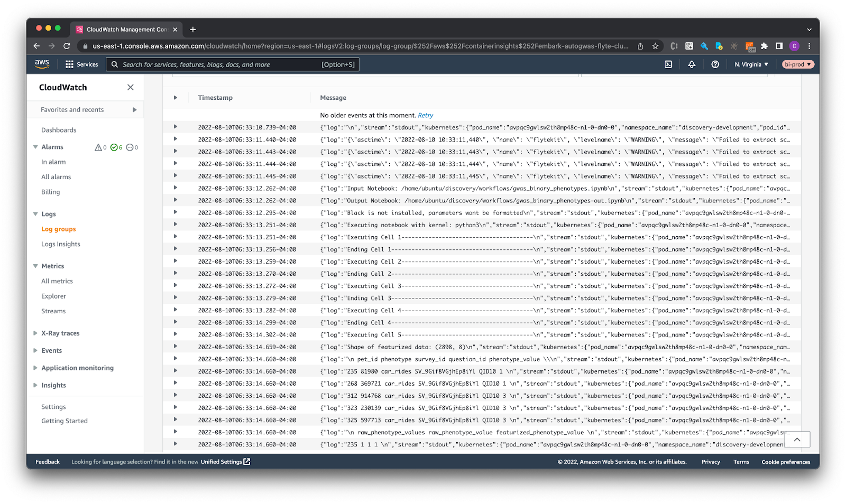View site information lock icon
Viewport: 846px width, 504px height.
[85, 46]
